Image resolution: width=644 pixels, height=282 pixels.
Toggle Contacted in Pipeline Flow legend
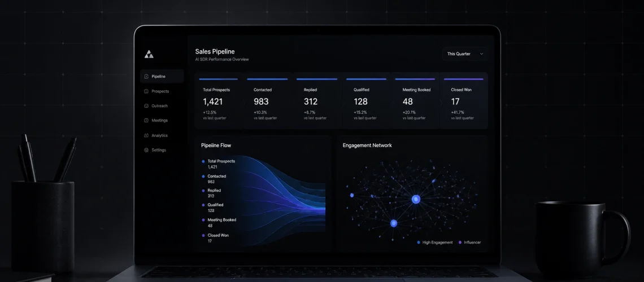pos(214,179)
